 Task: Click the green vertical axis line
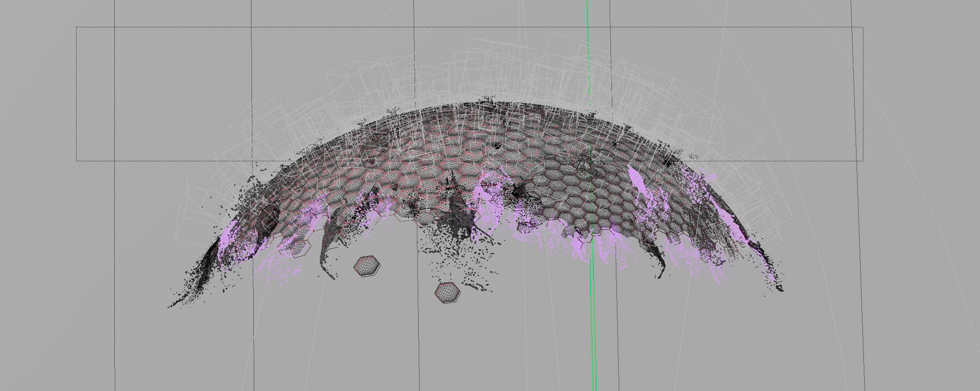coord(591,195)
